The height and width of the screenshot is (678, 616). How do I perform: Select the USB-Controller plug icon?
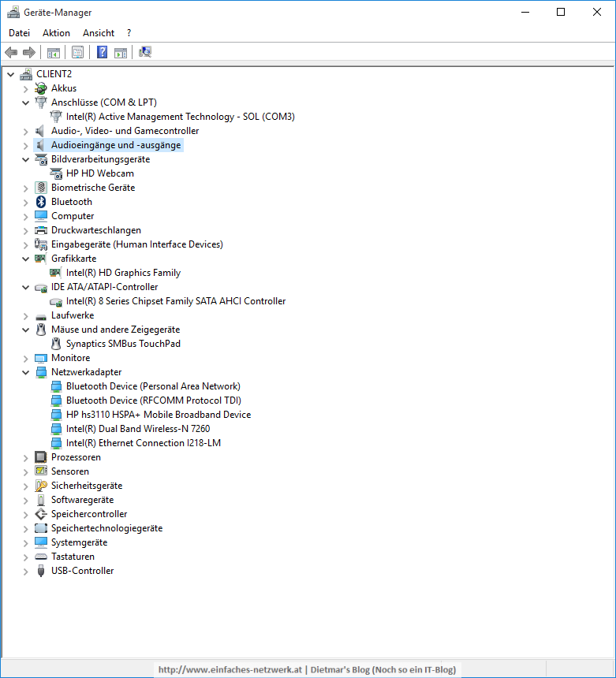click(41, 571)
